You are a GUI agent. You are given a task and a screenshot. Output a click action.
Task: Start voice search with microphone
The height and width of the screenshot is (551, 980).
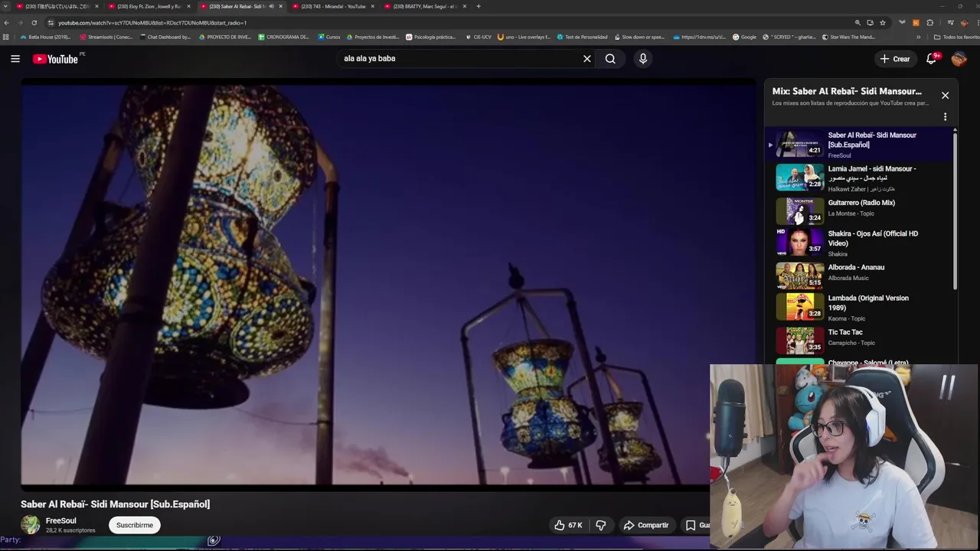643,58
